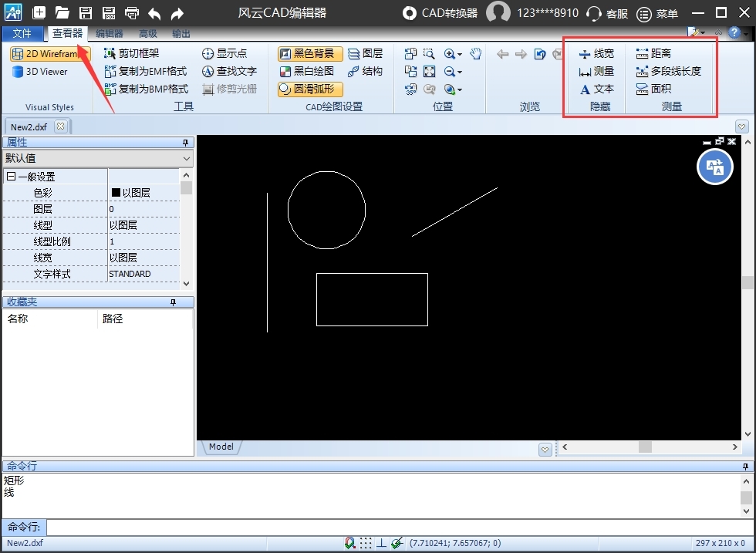Click the New file icon in title bar
Viewport: 756px width, 553px height.
(x=39, y=12)
